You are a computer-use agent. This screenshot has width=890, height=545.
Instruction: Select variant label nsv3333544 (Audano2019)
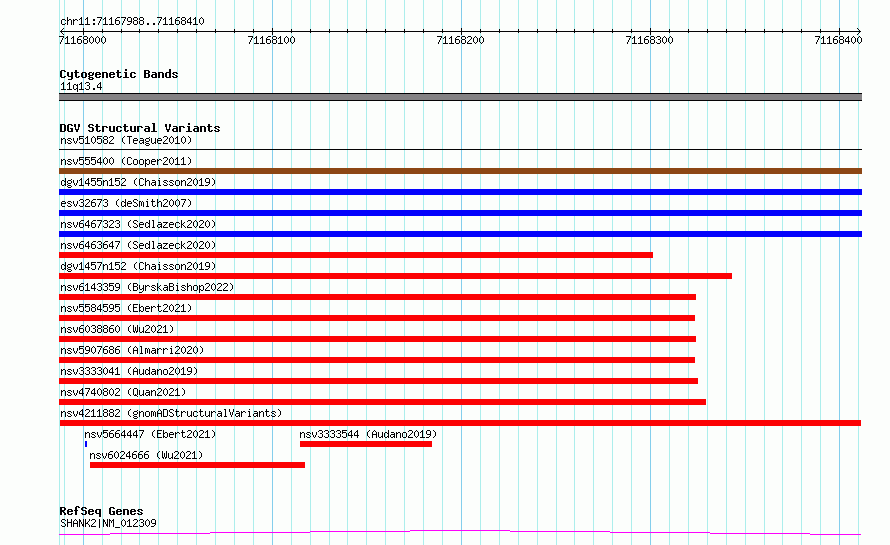tap(368, 434)
